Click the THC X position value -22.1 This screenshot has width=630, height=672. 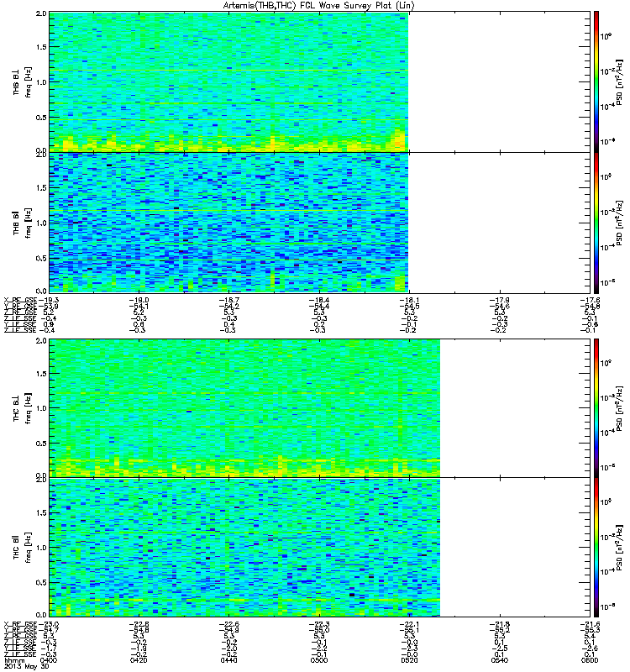coord(410,624)
